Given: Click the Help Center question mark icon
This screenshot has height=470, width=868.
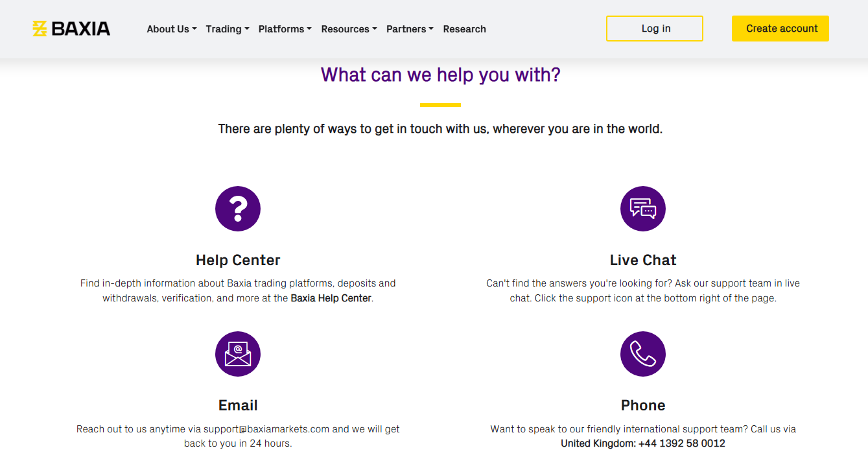Looking at the screenshot, I should coord(238,209).
